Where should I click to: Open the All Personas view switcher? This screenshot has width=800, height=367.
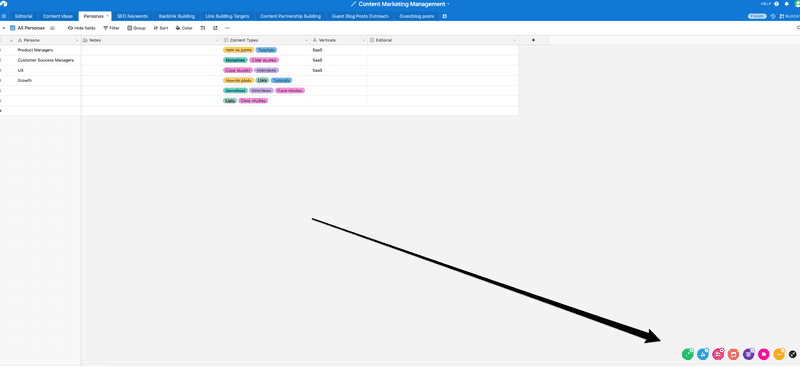28,28
